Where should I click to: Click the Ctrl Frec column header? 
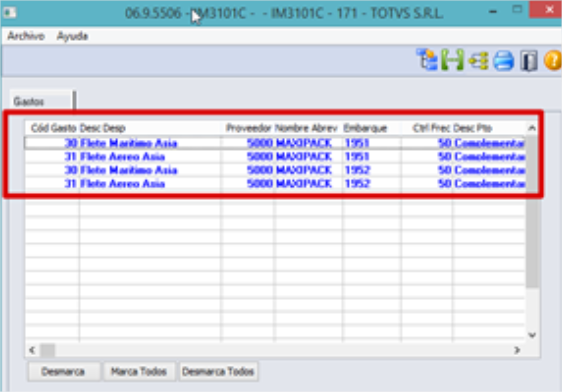coord(427,128)
